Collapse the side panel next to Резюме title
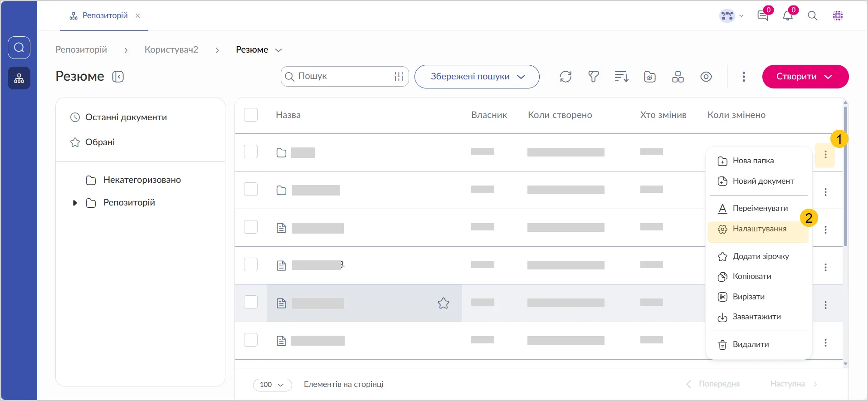This screenshot has height=401, width=868. (x=118, y=77)
